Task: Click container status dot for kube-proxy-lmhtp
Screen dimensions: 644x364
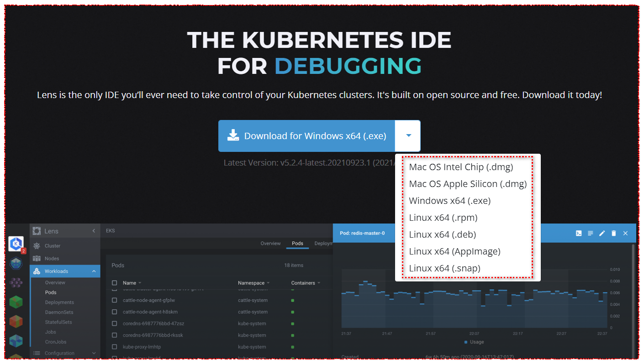Action: click(292, 347)
